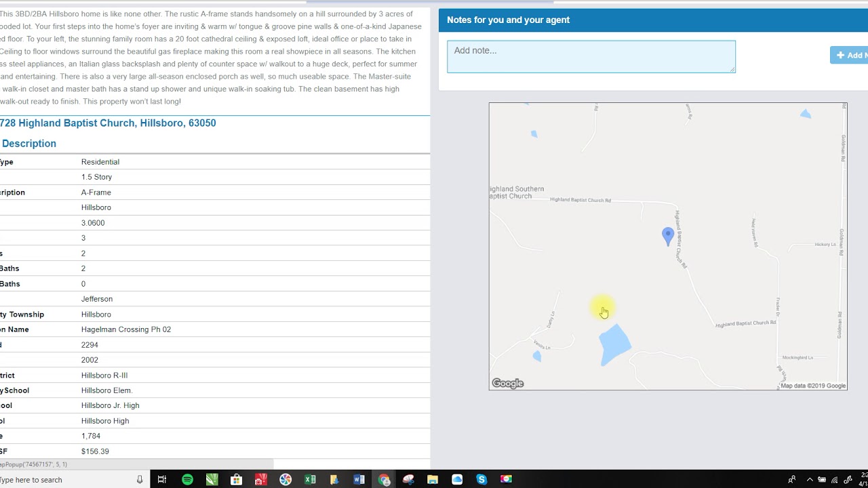868x488 pixels.
Task: Click the 'Hillsboro R-III' district value
Action: tap(104, 375)
